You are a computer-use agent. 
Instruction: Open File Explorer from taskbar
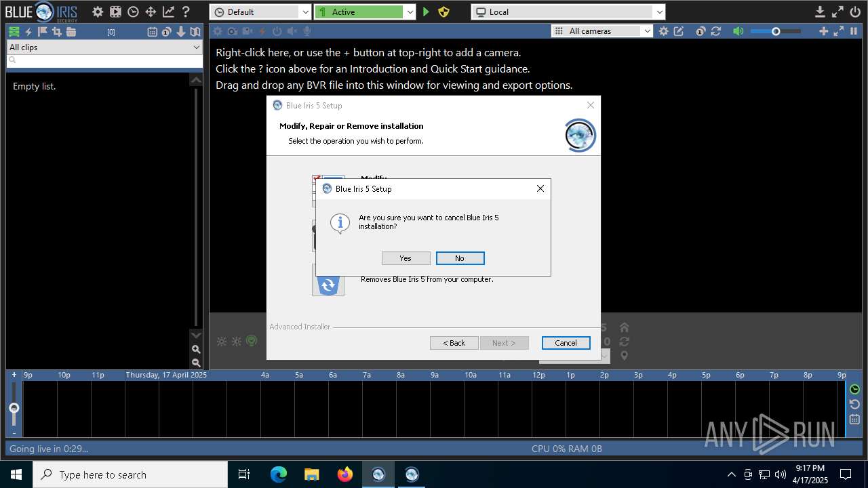point(312,474)
